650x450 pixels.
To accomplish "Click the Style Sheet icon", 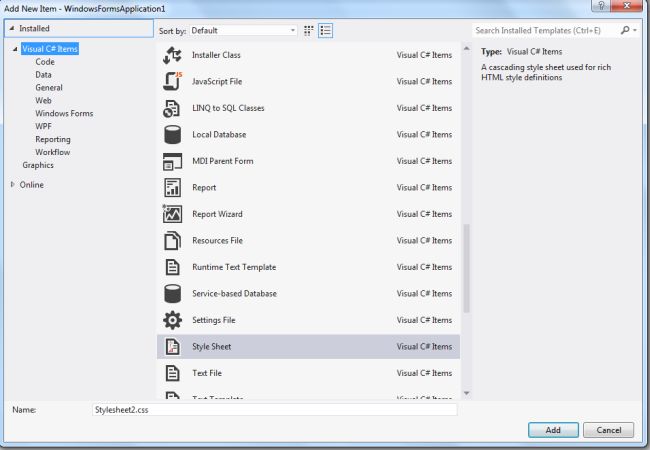I will click(x=172, y=347).
